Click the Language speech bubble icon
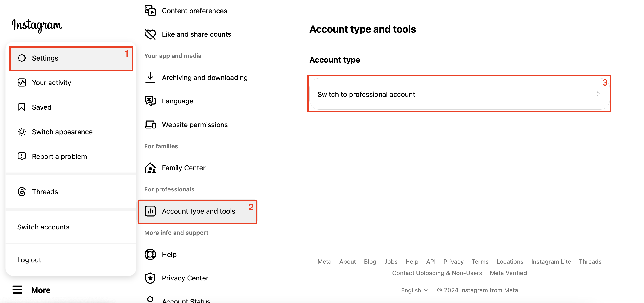Image resolution: width=644 pixels, height=303 pixels. (x=150, y=101)
